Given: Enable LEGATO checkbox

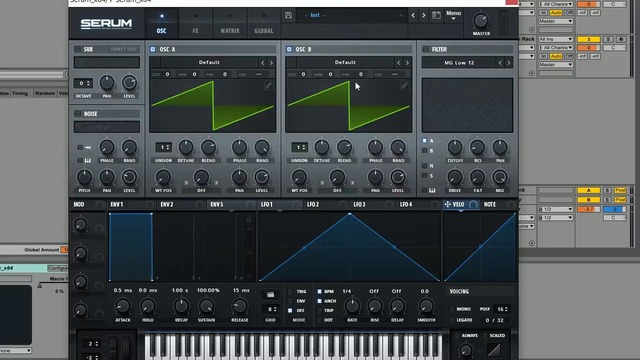Looking at the screenshot, I should [452, 320].
